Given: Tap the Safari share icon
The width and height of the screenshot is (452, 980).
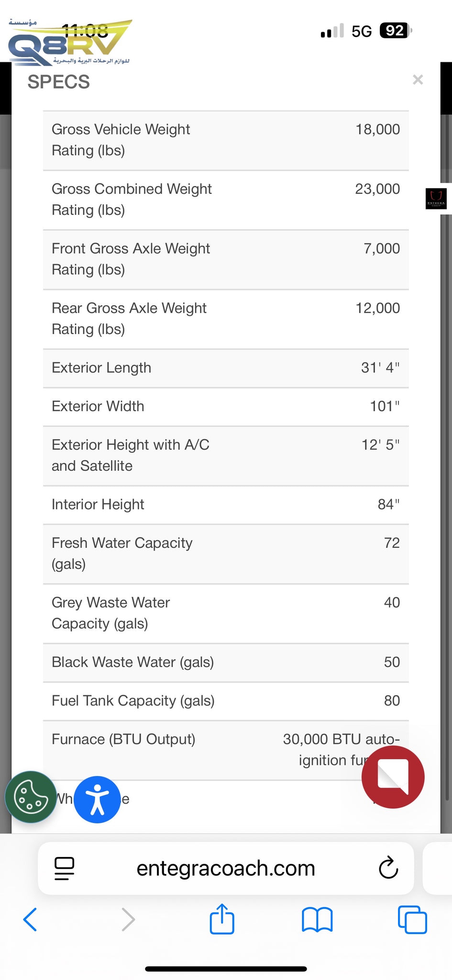Looking at the screenshot, I should (x=222, y=919).
